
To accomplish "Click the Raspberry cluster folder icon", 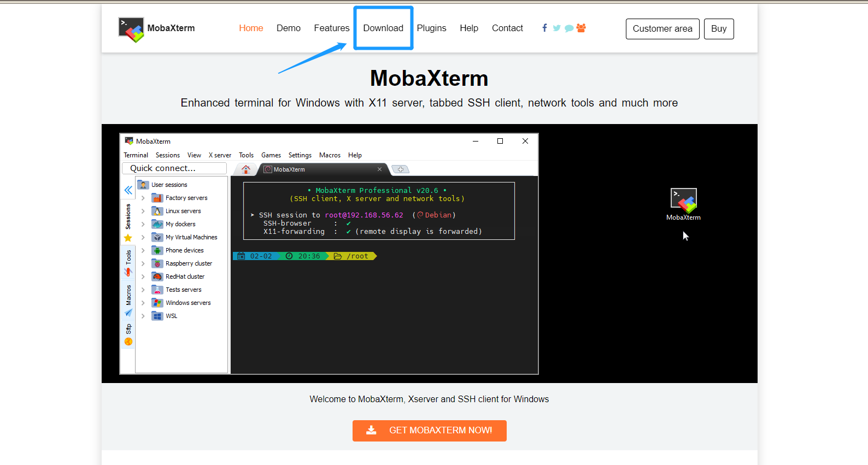I will (157, 263).
